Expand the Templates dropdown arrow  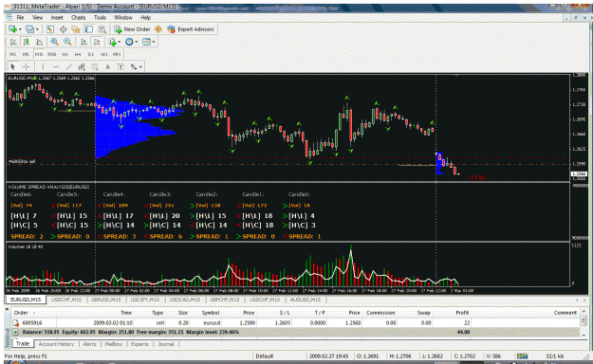coord(154,42)
